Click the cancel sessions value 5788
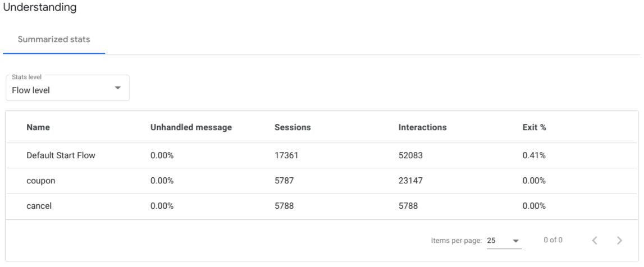 [284, 206]
